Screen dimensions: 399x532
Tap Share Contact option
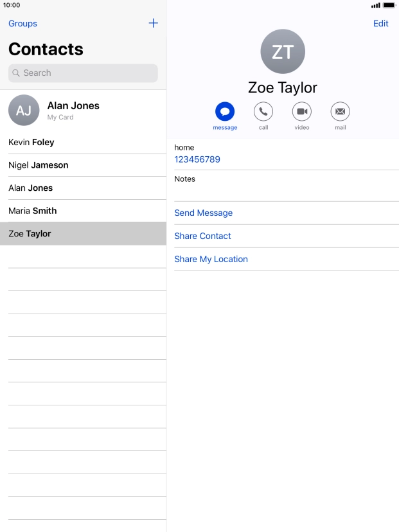[x=203, y=236]
